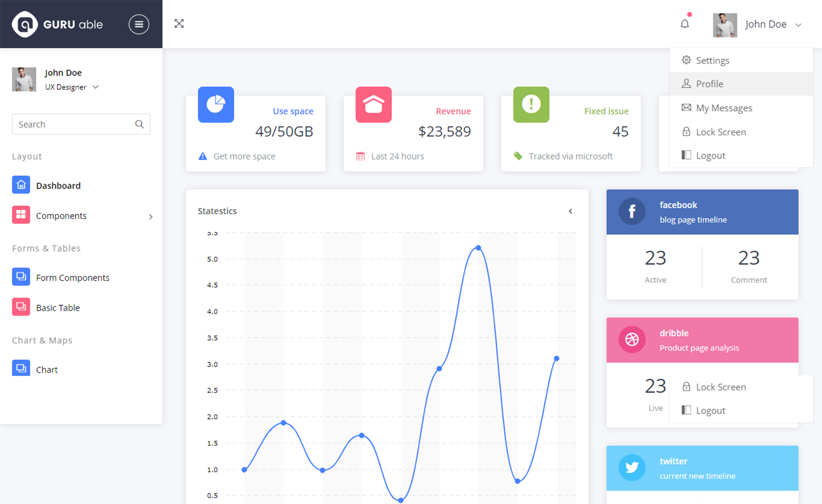Click the Search input field
This screenshot has width=822, height=504.
click(x=81, y=124)
